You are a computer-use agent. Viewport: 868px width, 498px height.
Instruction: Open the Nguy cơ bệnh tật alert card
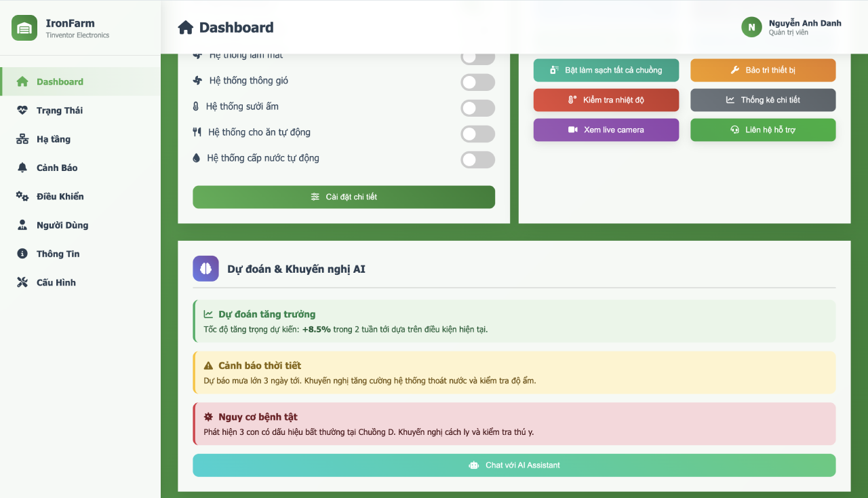pyautogui.click(x=514, y=424)
